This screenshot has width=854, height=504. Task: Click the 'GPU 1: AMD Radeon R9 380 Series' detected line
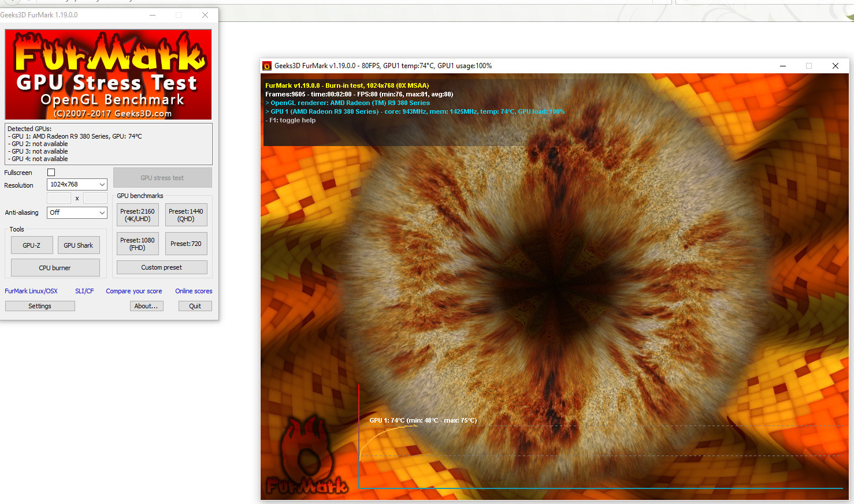point(75,136)
